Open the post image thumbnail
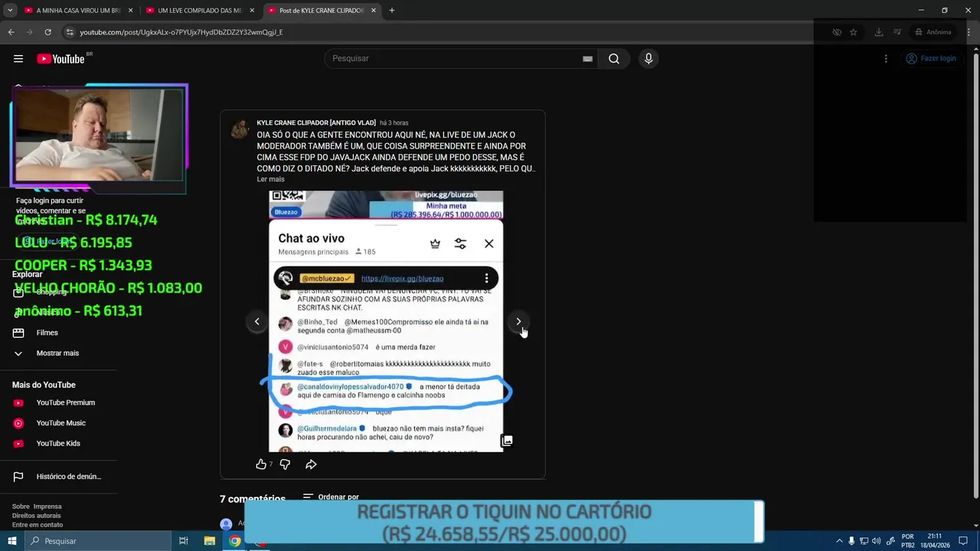Screen dimensions: 980x551 pos(386,321)
